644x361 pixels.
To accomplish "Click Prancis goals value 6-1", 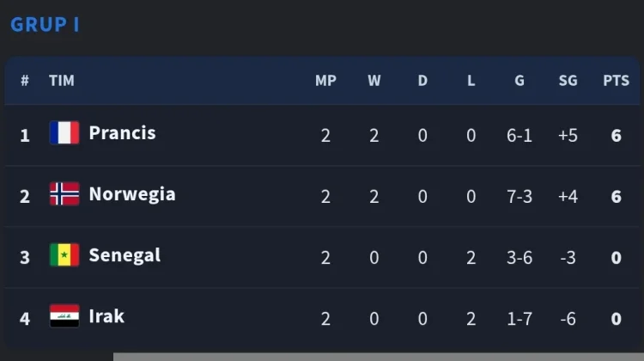I will 519,135.
